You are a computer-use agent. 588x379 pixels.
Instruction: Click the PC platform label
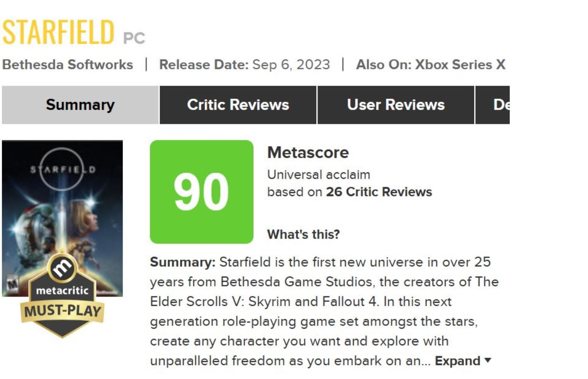coord(134,38)
